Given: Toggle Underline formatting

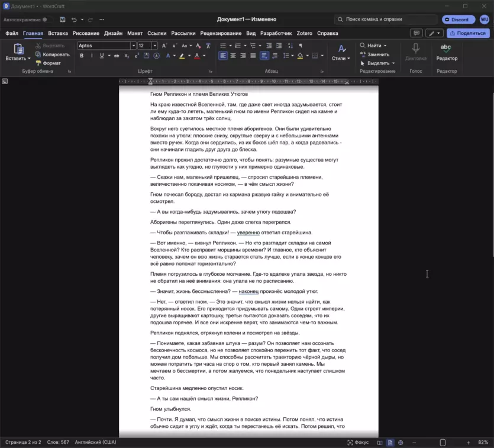Looking at the screenshot, I should pyautogui.click(x=102, y=56).
